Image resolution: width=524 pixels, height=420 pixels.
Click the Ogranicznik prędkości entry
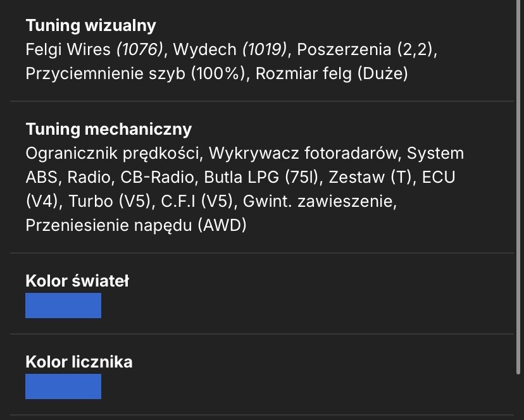pyautogui.click(x=112, y=153)
